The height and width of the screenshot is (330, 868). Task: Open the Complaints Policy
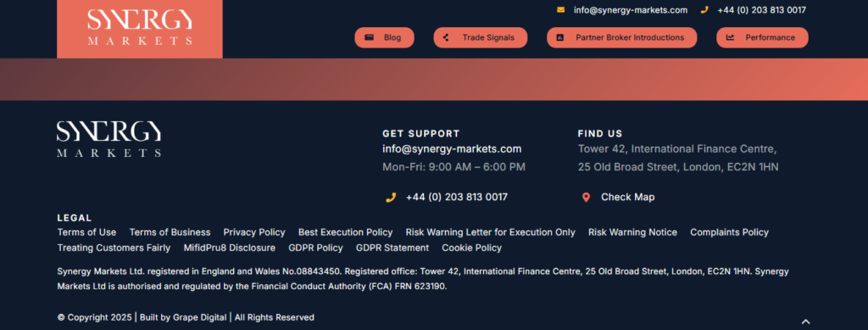point(729,232)
